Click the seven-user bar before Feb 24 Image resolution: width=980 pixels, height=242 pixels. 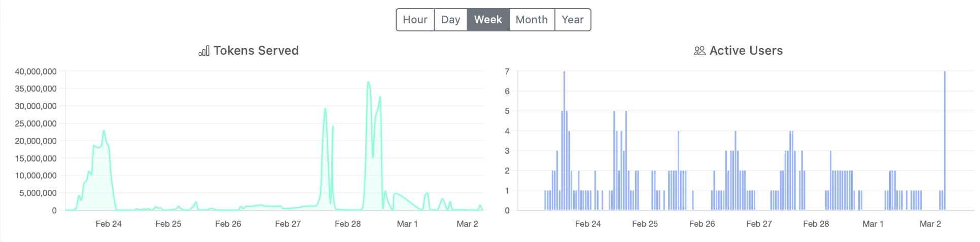[564, 141]
